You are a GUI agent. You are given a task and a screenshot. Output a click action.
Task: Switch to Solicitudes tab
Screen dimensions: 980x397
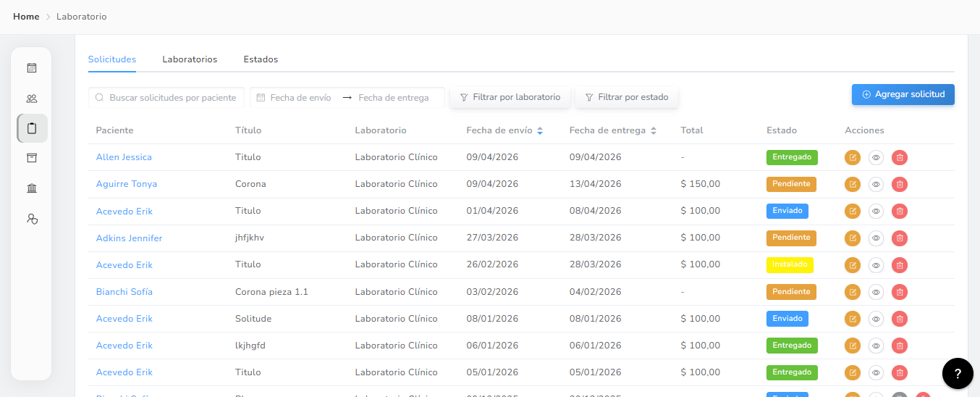click(x=112, y=59)
